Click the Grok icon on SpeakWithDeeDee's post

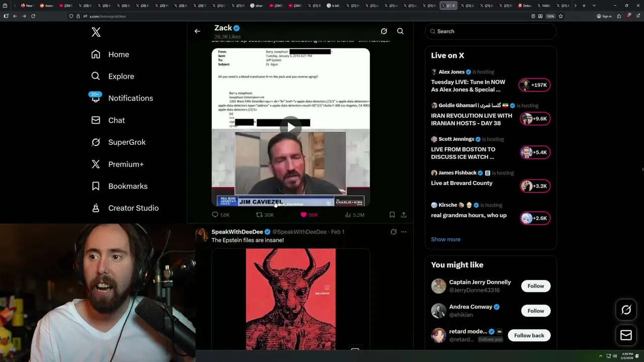point(393,232)
